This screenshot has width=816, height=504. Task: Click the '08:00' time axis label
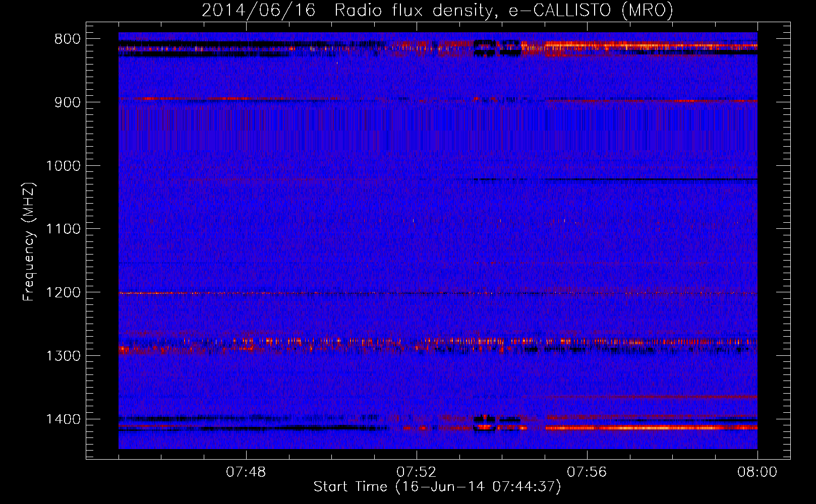click(757, 472)
